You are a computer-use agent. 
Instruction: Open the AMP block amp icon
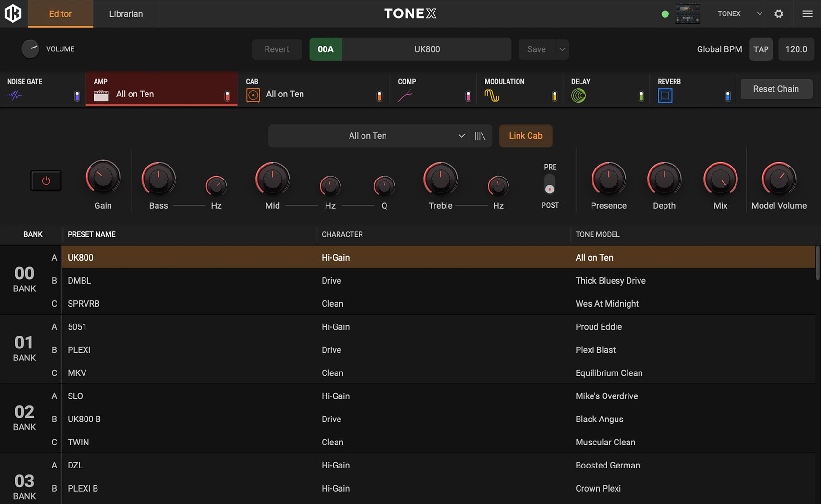102,95
